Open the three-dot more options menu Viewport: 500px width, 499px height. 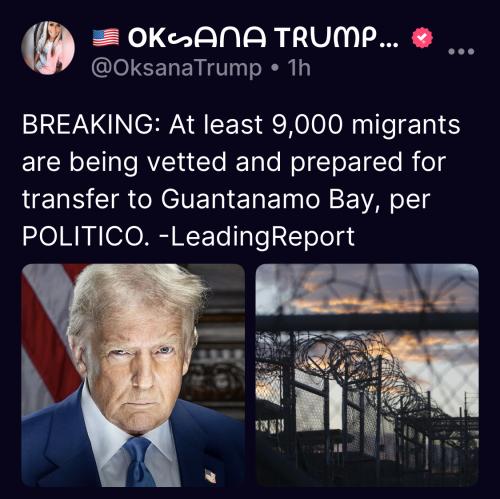(461, 52)
